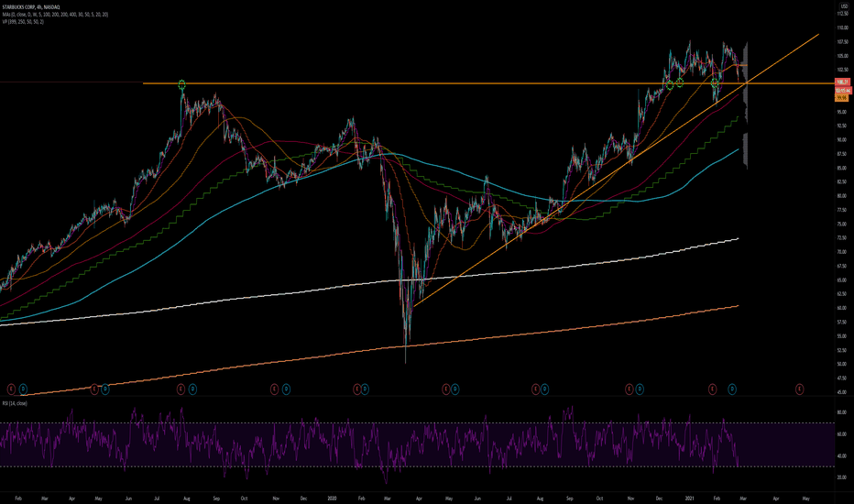Select the dividend D marker in May 2020
Viewport: 854px width, 504px height.
point(454,389)
